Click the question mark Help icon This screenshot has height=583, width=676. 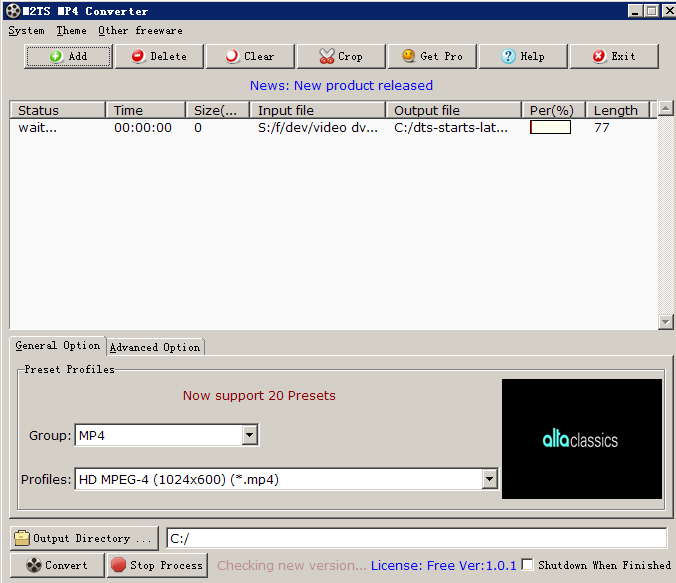508,56
